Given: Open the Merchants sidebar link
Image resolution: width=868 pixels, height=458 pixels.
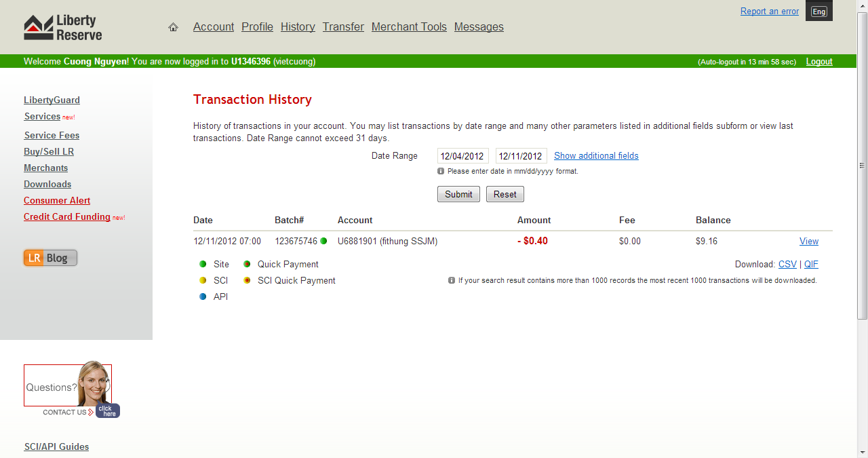Looking at the screenshot, I should coord(45,168).
